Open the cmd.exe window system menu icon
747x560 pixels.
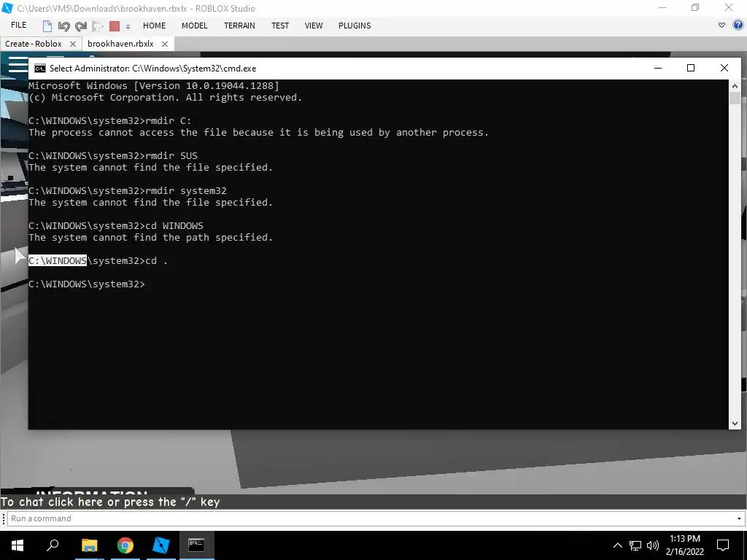coord(40,69)
